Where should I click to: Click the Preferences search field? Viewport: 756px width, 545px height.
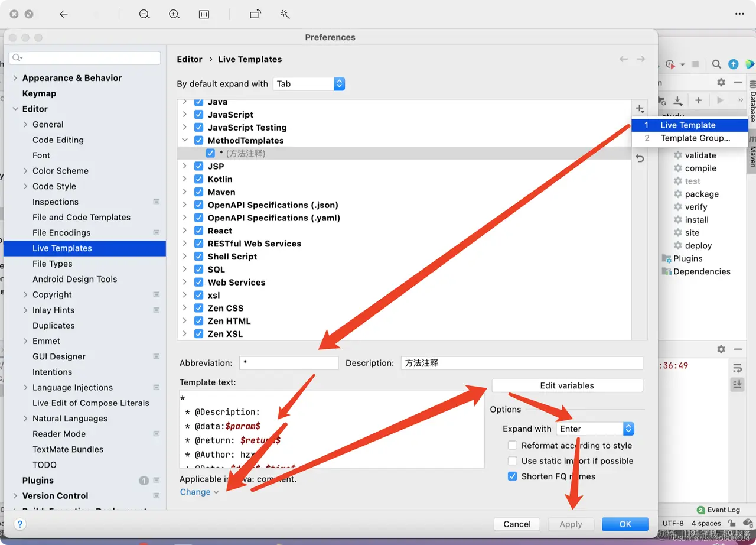point(85,58)
